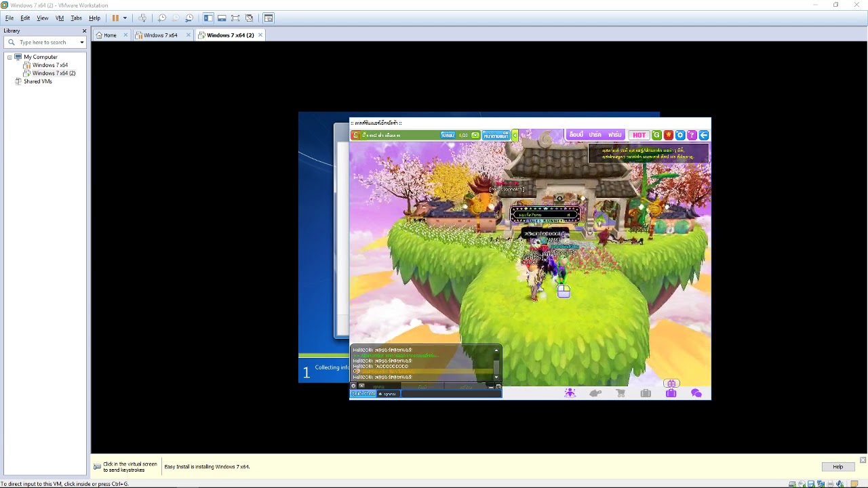
Task: Click the blue back arrow in game
Action: (704, 135)
